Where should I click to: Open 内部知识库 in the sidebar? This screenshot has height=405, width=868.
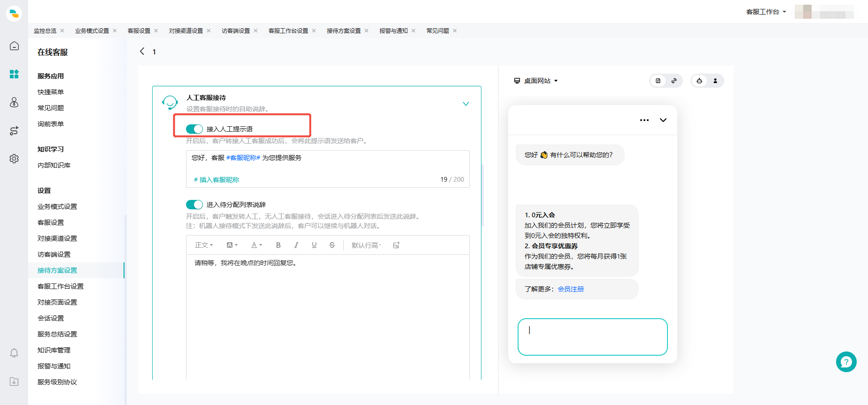(x=54, y=165)
